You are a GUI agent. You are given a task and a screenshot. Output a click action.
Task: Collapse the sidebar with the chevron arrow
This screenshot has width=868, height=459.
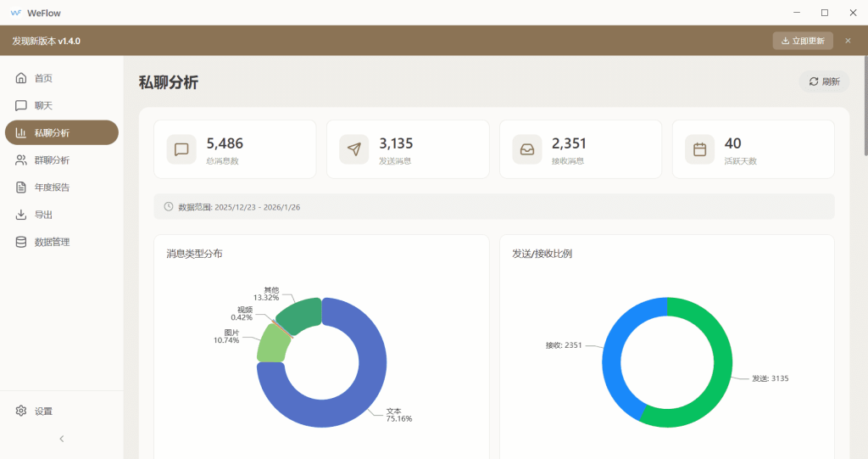tap(61, 439)
